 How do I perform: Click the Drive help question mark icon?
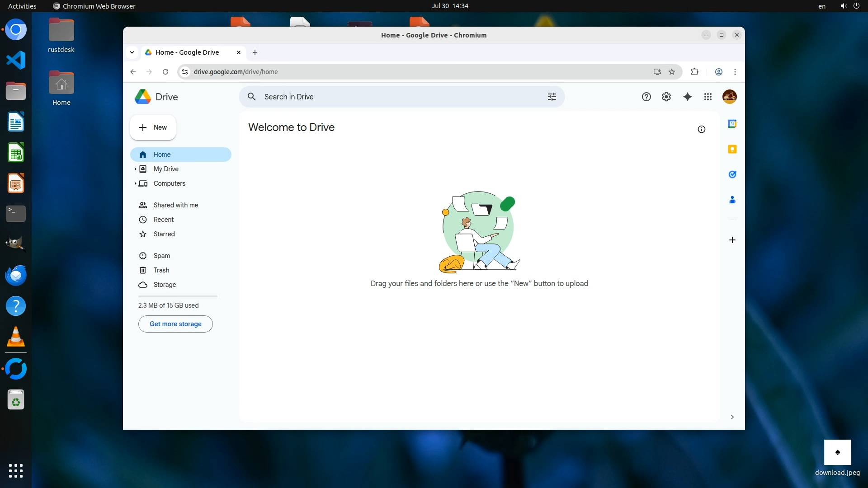646,97
